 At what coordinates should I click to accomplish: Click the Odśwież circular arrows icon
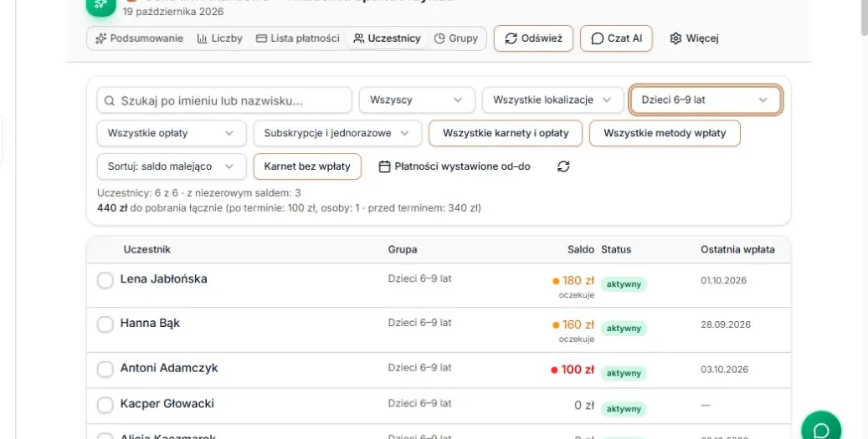[511, 38]
